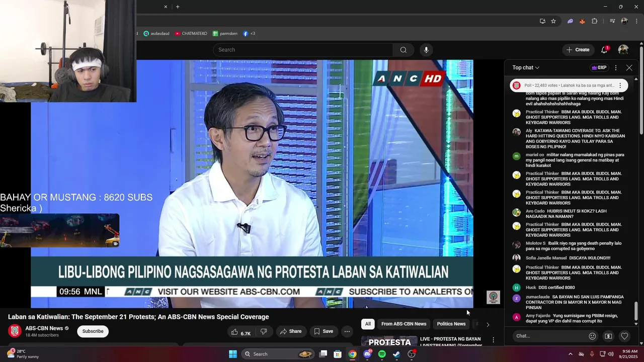The width and height of the screenshot is (644, 362).
Task: Select the Politics News chip
Action: (x=451, y=324)
